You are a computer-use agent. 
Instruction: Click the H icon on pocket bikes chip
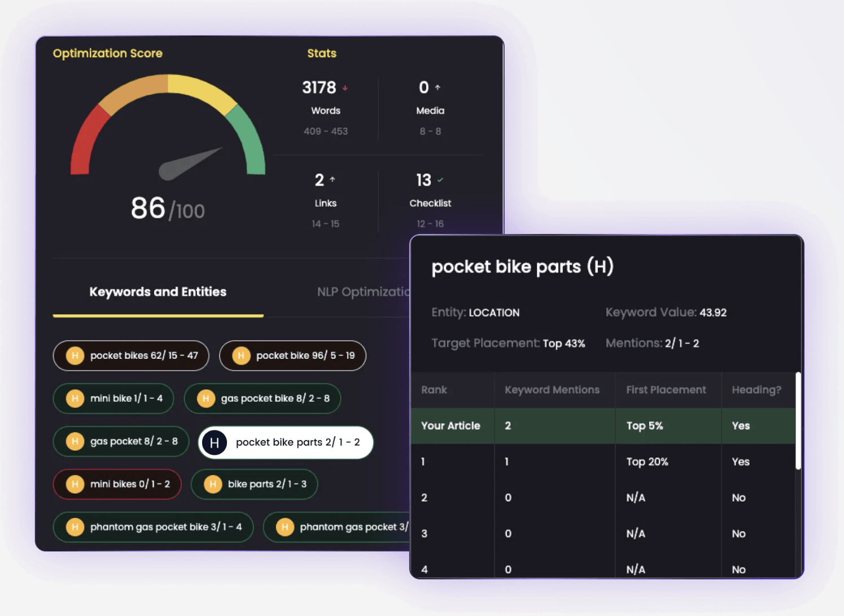75,355
